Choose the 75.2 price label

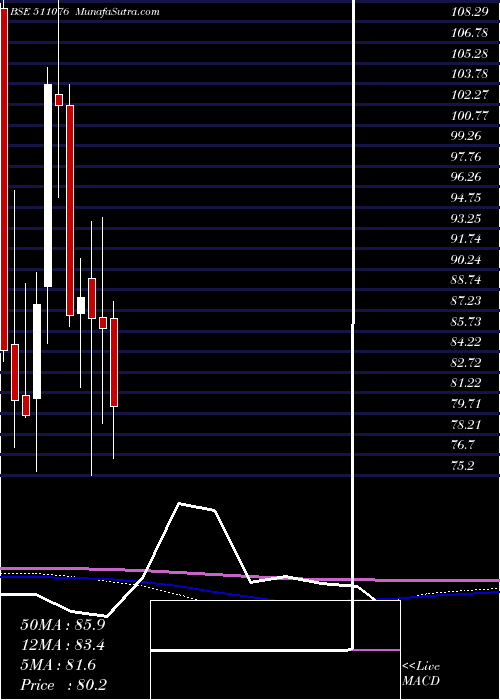(463, 466)
